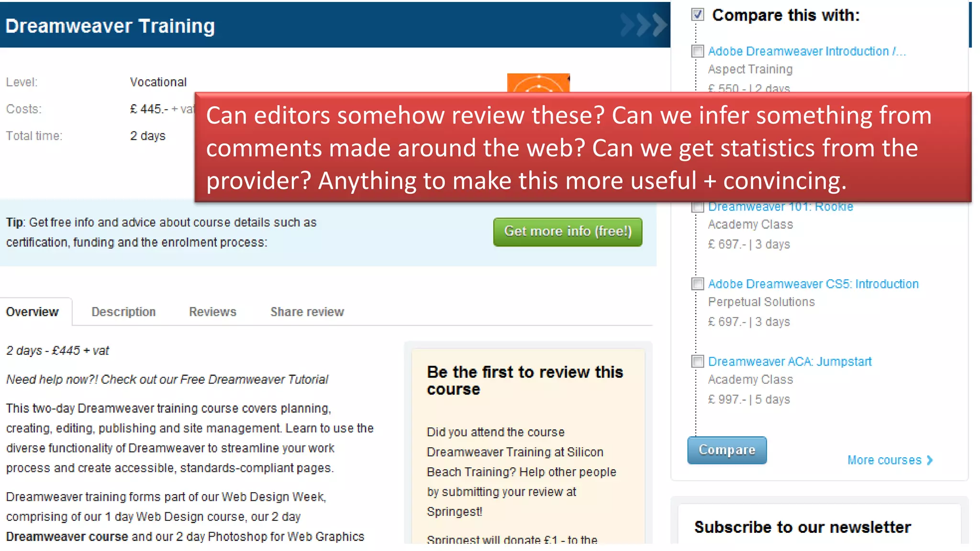980x551 pixels.
Task: Click the bold 'Dreamweaver course' text
Action: coord(67,537)
